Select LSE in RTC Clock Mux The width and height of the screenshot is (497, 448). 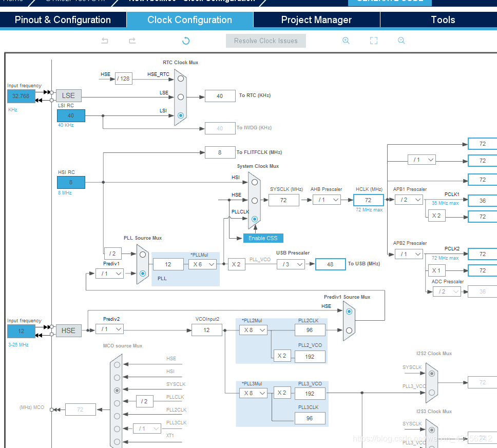pyautogui.click(x=181, y=97)
